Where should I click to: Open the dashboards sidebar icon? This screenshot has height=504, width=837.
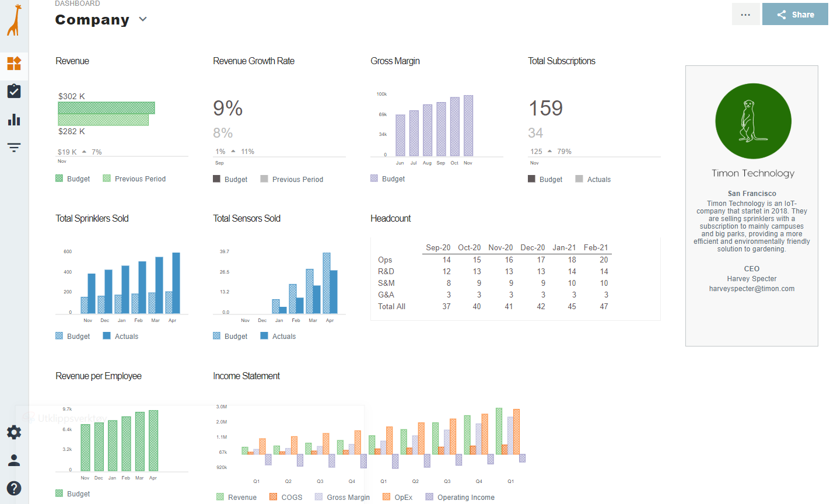(14, 63)
